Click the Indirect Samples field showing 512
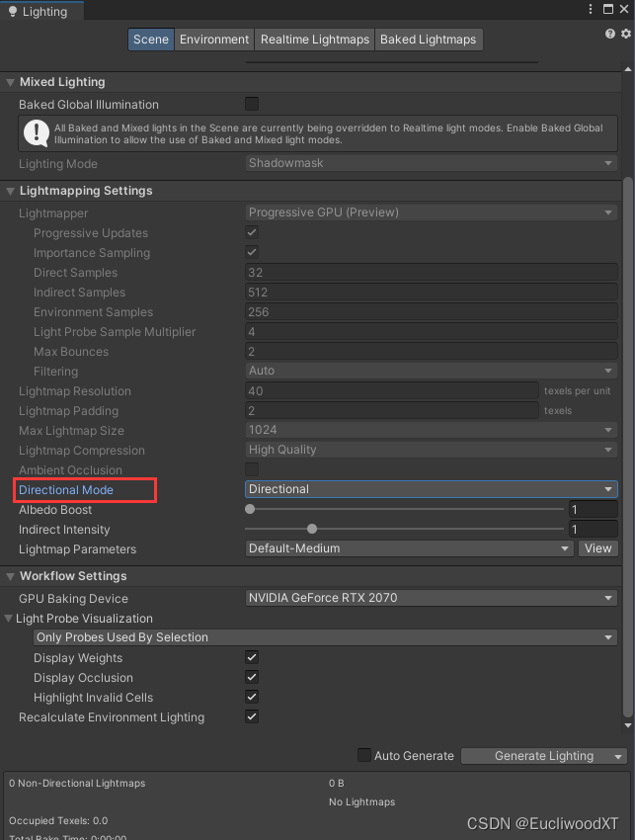Viewport: 635px width, 840px height. tap(431, 292)
